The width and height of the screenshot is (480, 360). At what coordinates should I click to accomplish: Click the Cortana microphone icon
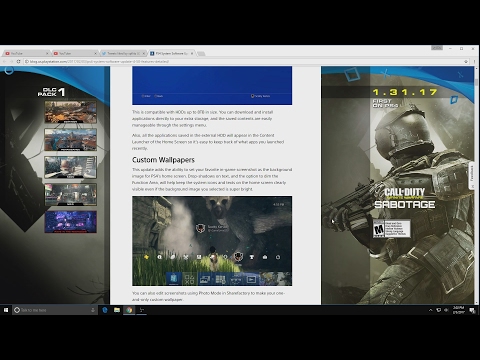(93, 310)
